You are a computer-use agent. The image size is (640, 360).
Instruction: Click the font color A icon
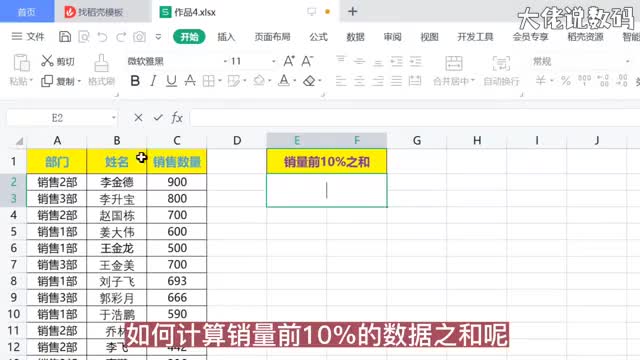click(x=284, y=80)
